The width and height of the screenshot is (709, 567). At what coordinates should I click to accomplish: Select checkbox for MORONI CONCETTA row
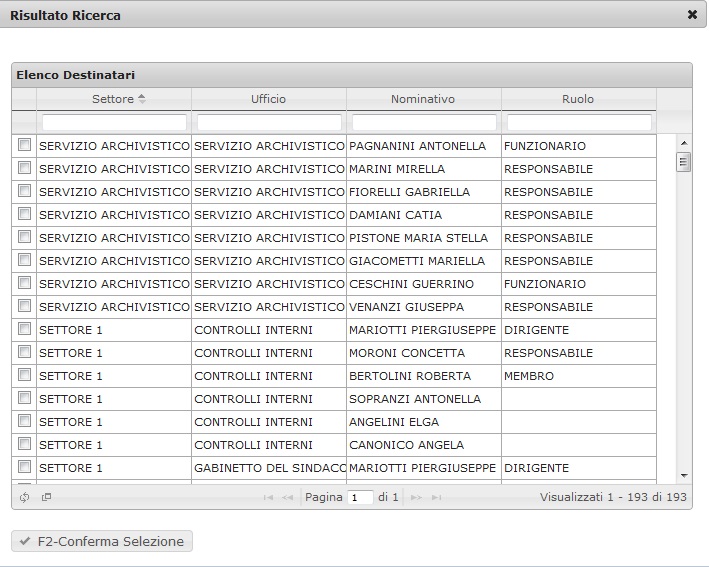click(x=24, y=352)
